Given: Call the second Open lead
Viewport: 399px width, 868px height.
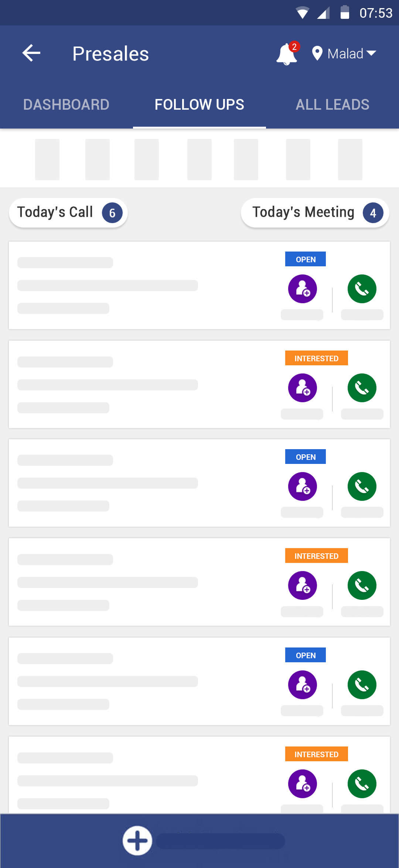Looking at the screenshot, I should (362, 486).
